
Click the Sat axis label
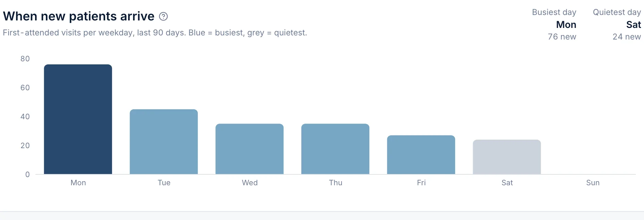(x=507, y=183)
